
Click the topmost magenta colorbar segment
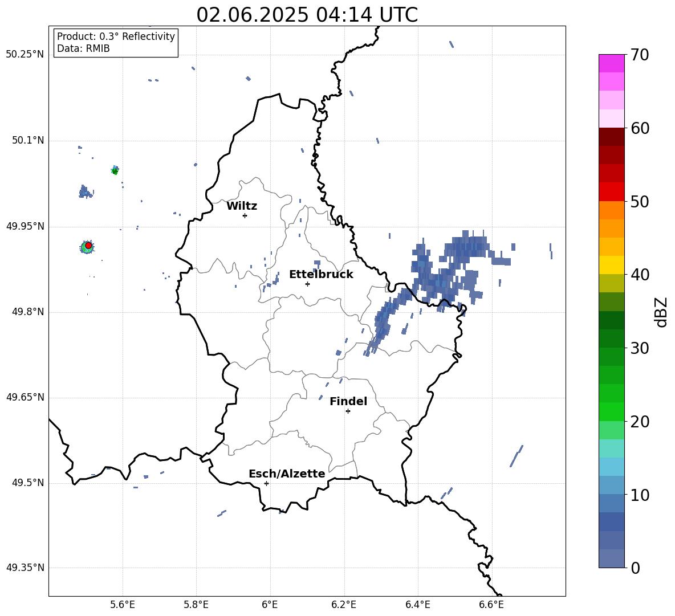coord(611,63)
